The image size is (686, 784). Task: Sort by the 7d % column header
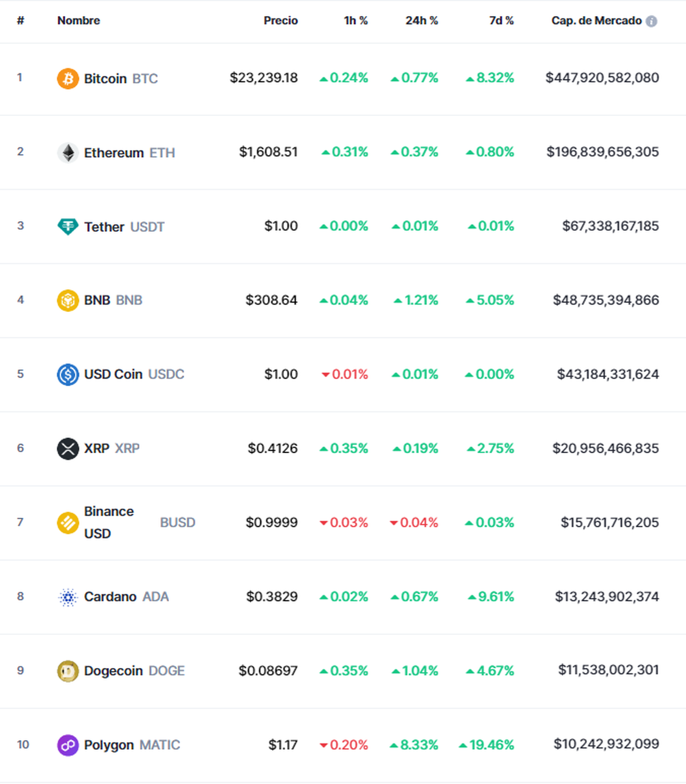coord(501,21)
